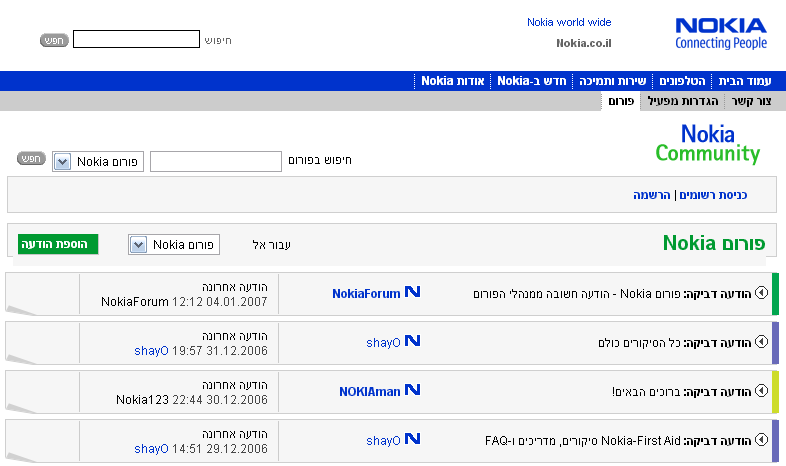Focus the top site search input field
786x466 pixels.
(136, 39)
